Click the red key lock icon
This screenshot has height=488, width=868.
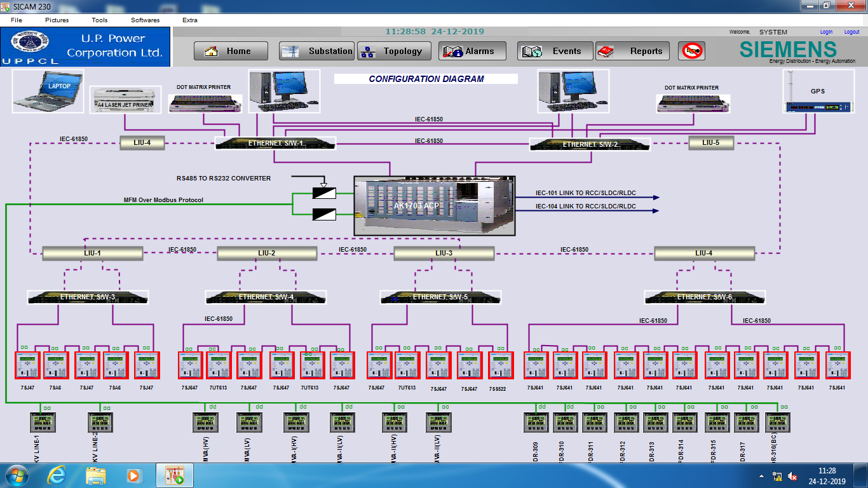[x=691, y=51]
